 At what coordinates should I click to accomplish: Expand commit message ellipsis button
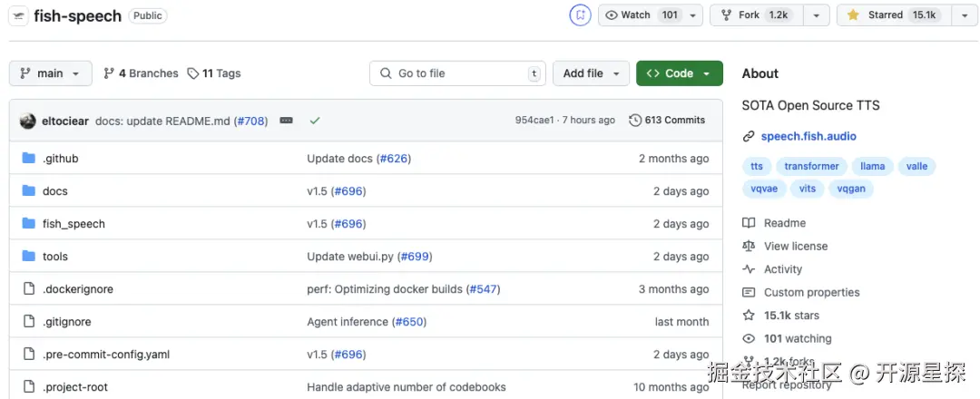pyautogui.click(x=286, y=121)
